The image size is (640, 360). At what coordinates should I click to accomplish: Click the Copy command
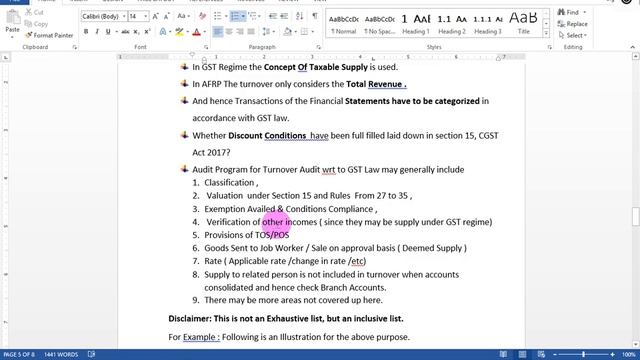pos(36,24)
